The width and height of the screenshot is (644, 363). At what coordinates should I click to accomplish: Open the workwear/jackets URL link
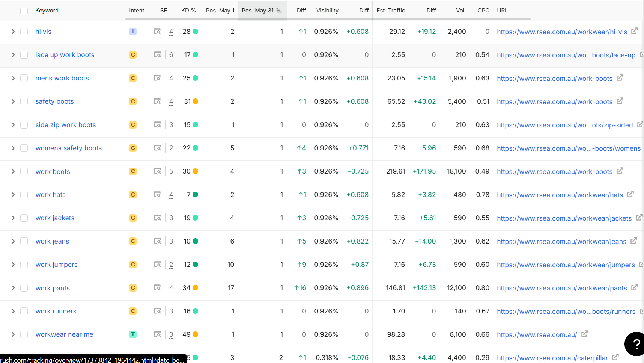[x=564, y=218]
